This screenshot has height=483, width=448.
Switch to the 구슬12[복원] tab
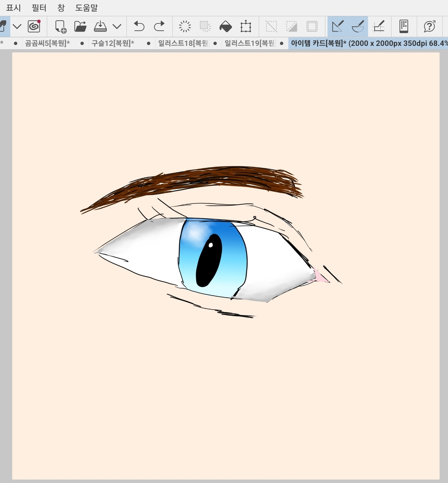pyautogui.click(x=113, y=43)
